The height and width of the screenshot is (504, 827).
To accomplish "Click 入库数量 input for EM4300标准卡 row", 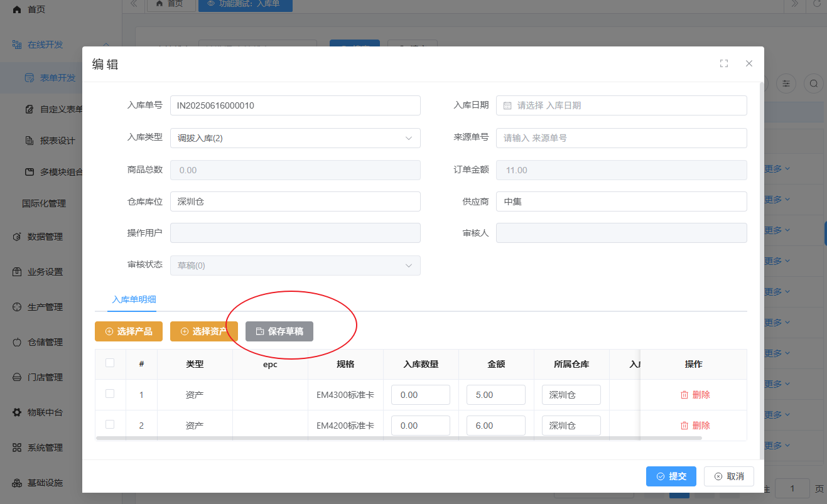I will click(x=421, y=395).
